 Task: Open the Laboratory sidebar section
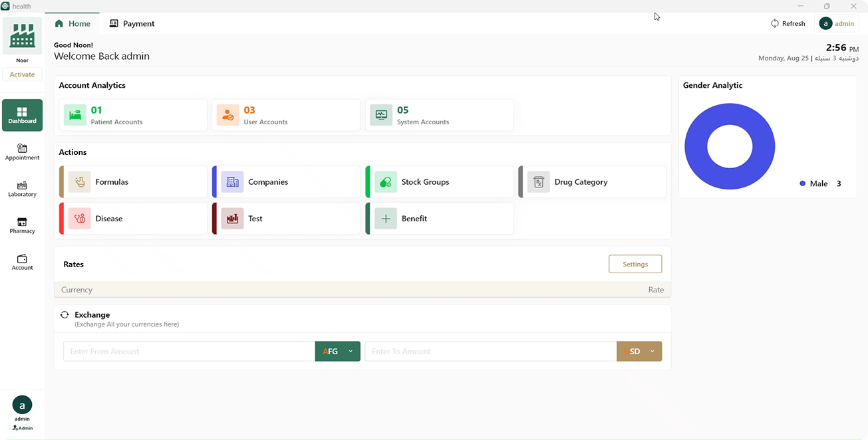(22, 185)
